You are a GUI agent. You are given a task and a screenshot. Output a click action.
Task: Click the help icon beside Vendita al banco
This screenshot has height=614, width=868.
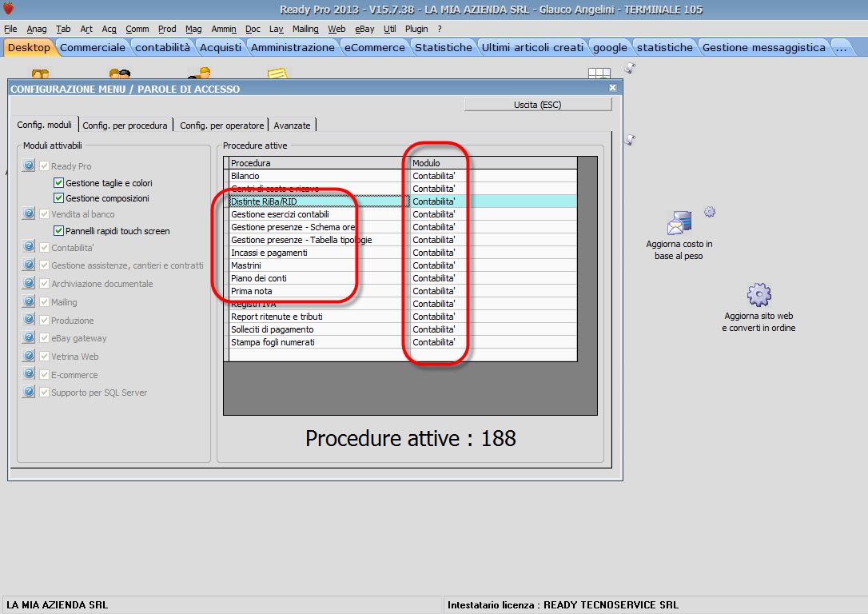[x=29, y=213]
